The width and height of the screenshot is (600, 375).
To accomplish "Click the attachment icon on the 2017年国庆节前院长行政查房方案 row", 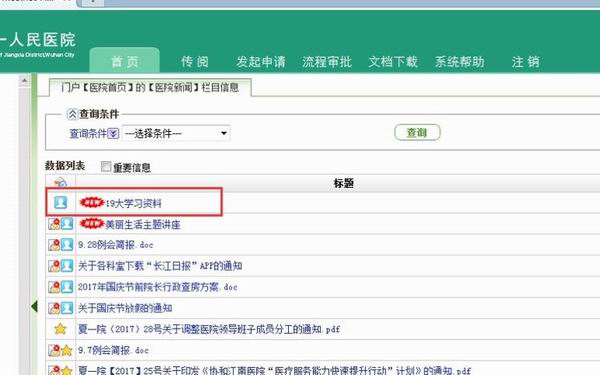I will point(54,287).
